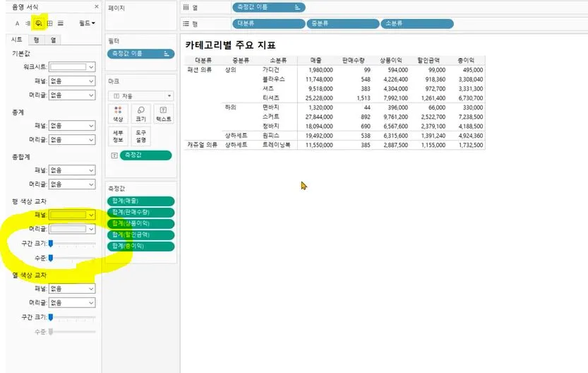Click the 트레이닝복 row label
This screenshot has height=373, width=588.
277,145
